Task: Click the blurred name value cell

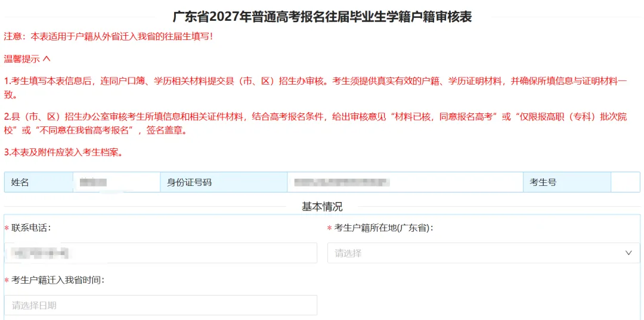Action: (117, 182)
